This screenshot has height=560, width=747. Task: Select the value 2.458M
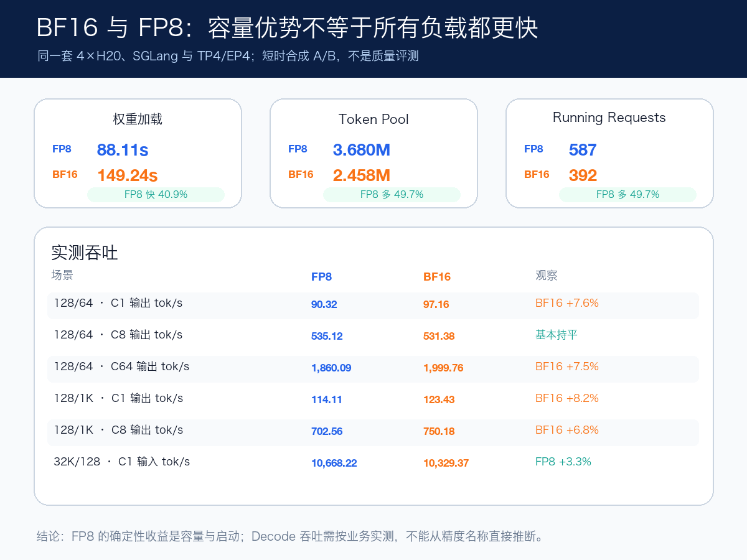[362, 175]
